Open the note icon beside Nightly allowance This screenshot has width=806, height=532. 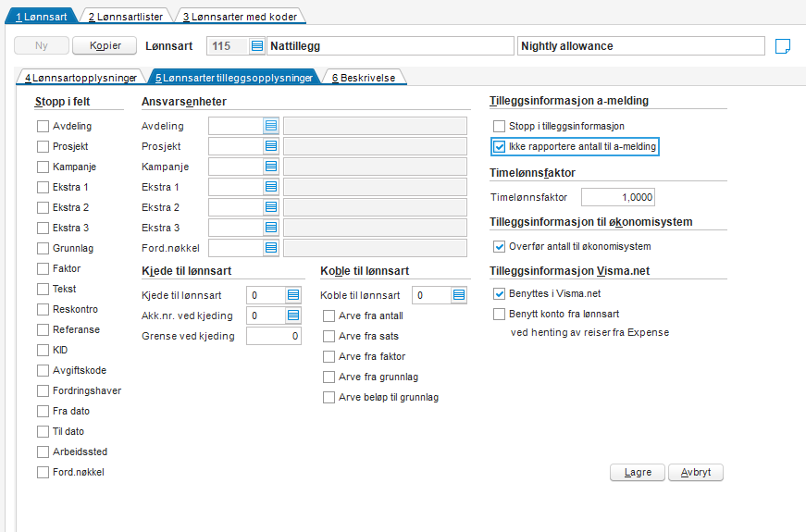click(783, 46)
